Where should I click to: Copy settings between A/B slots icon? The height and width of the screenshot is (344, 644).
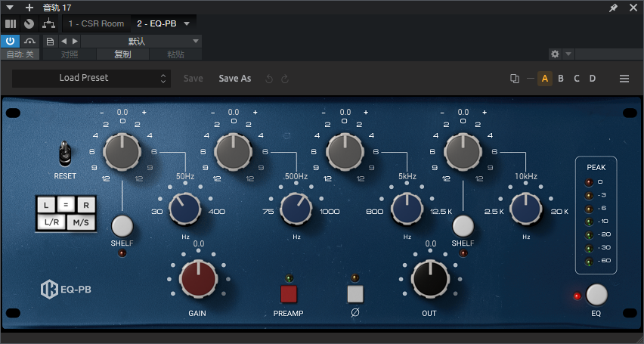click(514, 79)
